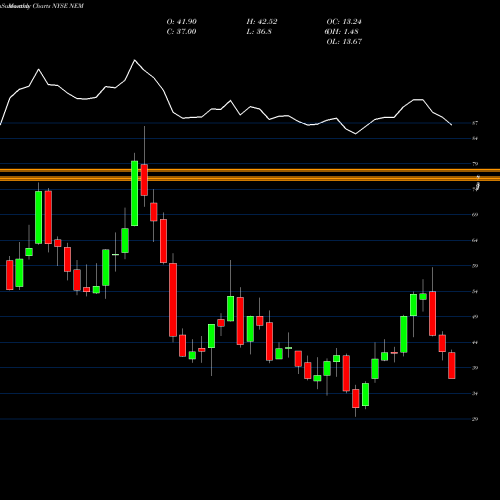
Task: Click the '49' price axis label
Action: (475, 317)
